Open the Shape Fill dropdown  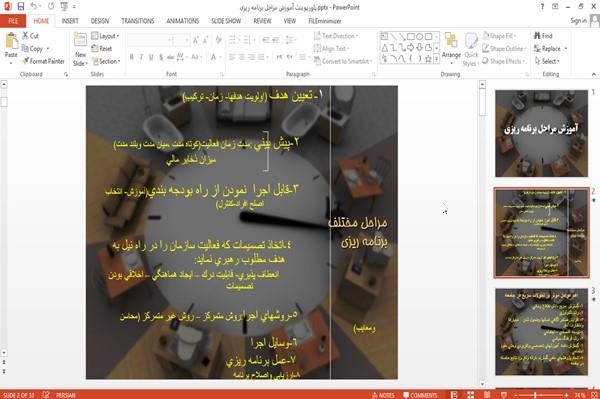499,36
